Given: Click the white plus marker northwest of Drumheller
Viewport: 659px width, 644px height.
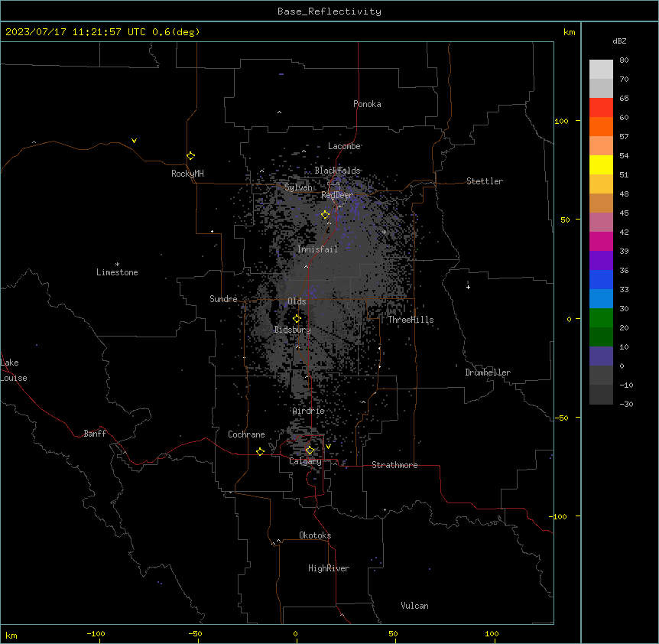Looking at the screenshot, I should tap(468, 287).
